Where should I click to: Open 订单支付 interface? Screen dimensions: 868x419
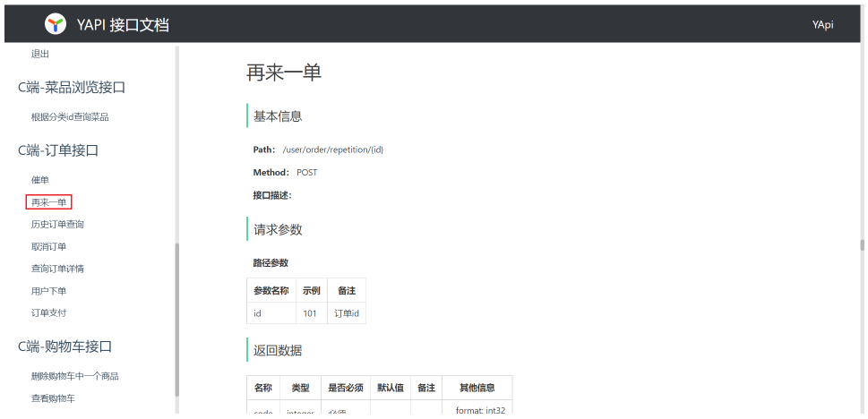click(x=48, y=312)
